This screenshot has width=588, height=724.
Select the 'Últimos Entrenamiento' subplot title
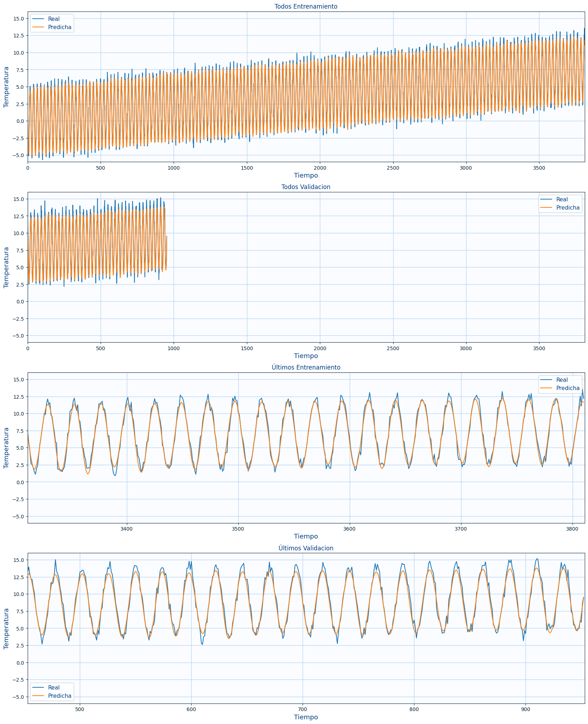click(306, 367)
